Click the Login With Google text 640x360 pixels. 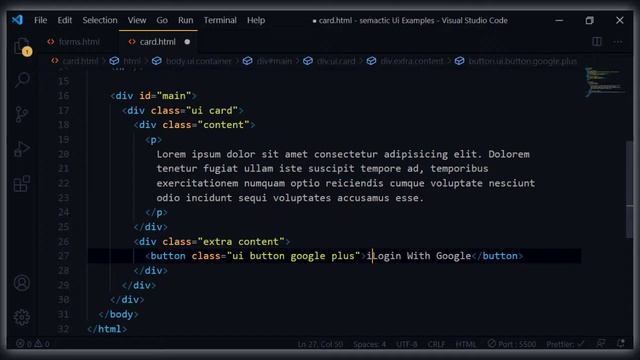tap(422, 256)
